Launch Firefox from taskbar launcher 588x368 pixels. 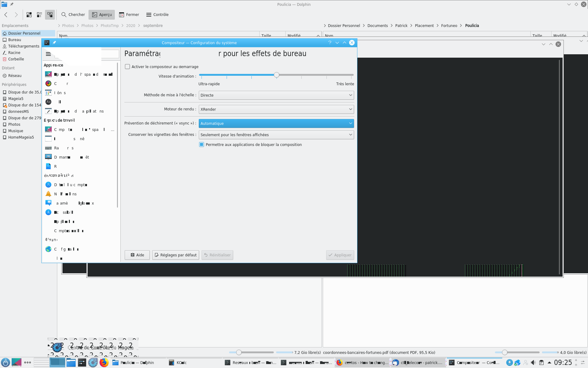(x=104, y=362)
